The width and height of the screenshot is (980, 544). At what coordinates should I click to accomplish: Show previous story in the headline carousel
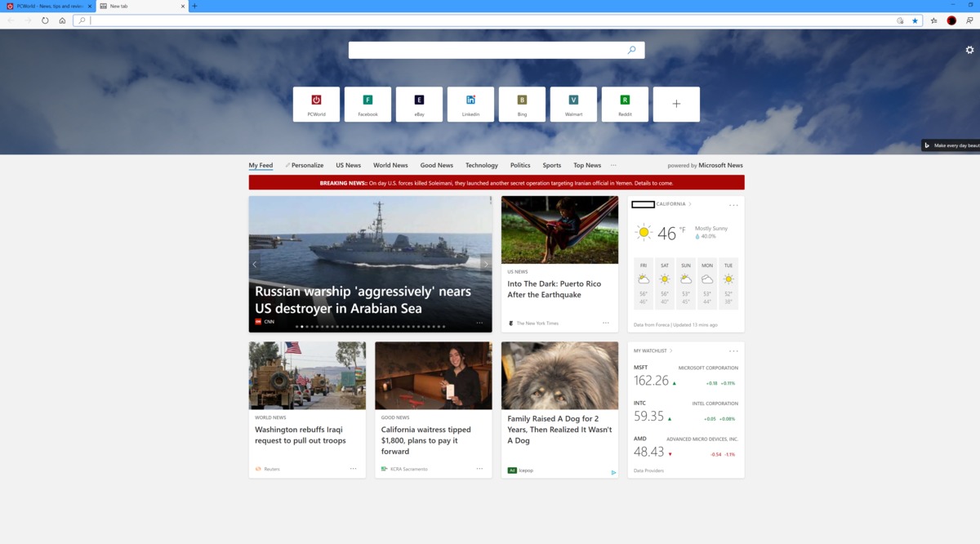pos(255,264)
